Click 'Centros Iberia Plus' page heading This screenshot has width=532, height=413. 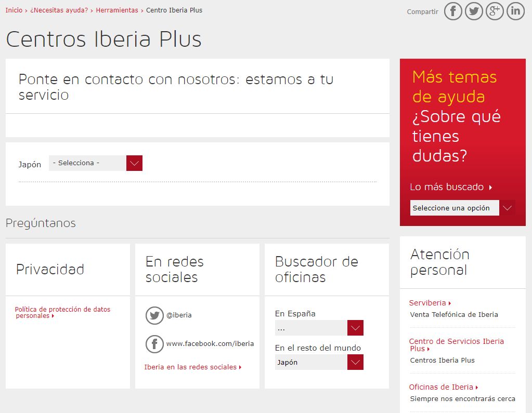tap(104, 39)
